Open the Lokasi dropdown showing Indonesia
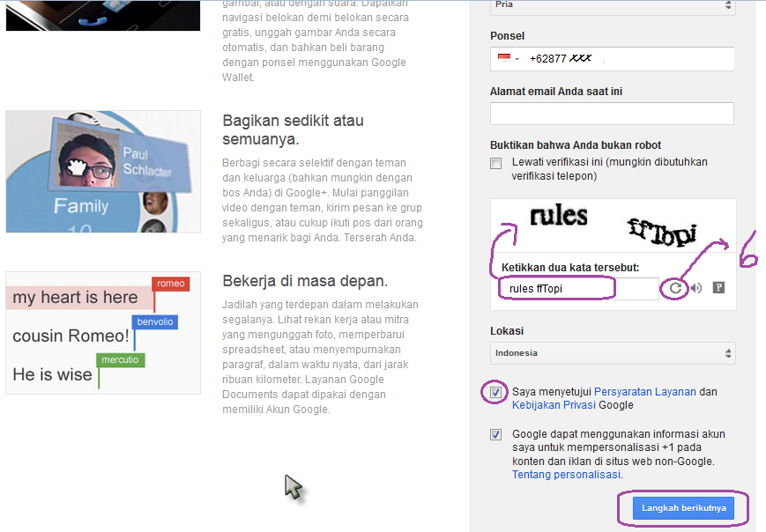766x532 pixels. (x=613, y=353)
